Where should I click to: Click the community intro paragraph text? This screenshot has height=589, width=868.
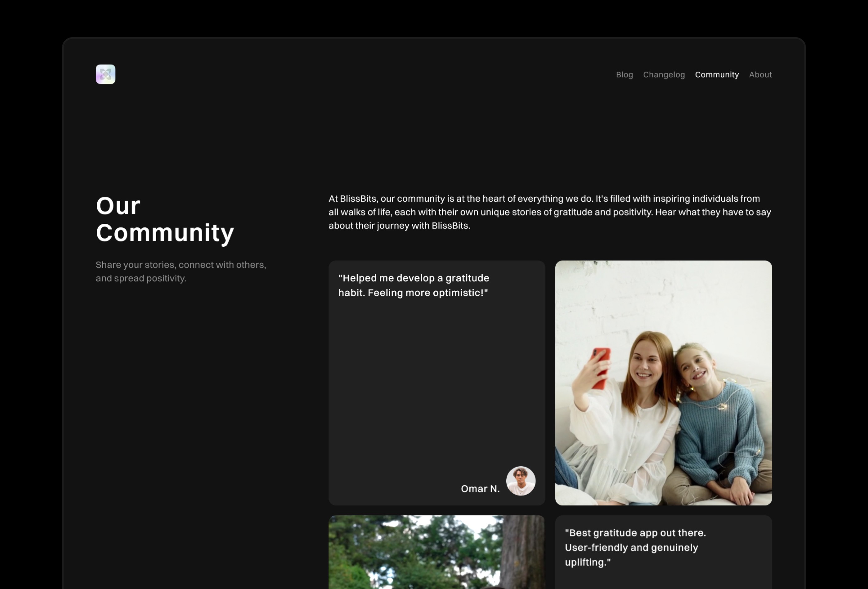[549, 212]
